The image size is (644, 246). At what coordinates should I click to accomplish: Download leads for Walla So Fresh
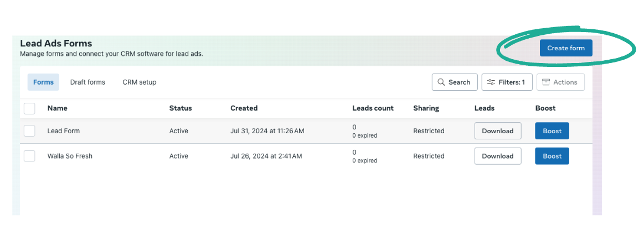pos(497,156)
